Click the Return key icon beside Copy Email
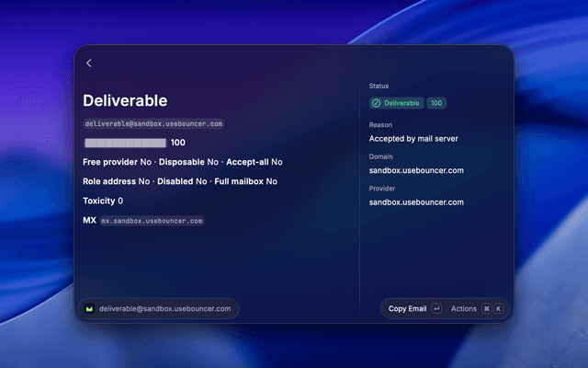Screen dimensions: 588x368 point(436,309)
